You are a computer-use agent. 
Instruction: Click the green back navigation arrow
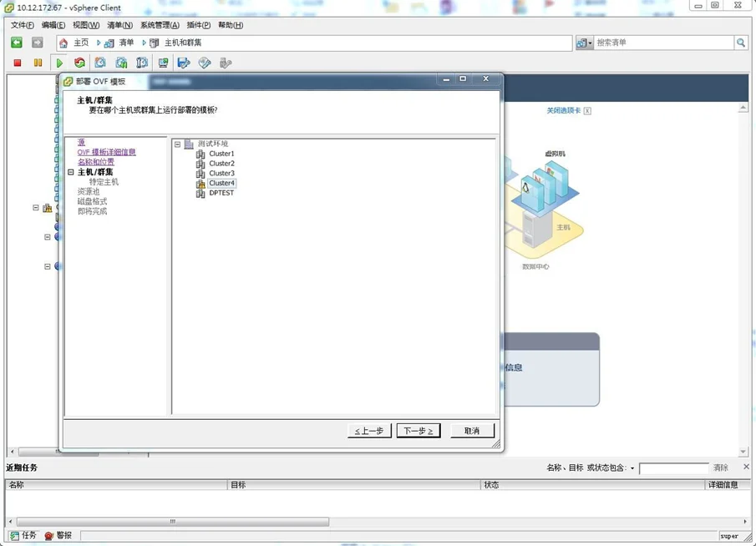coord(17,43)
